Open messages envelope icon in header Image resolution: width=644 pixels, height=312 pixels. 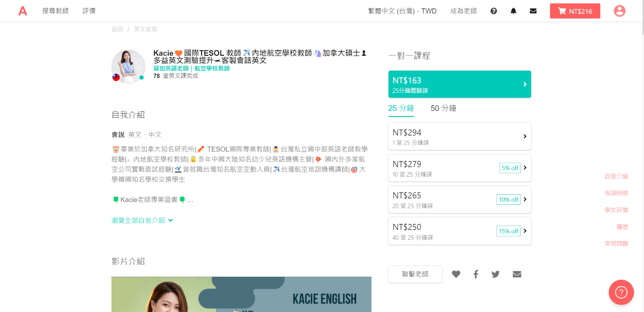coord(533,11)
